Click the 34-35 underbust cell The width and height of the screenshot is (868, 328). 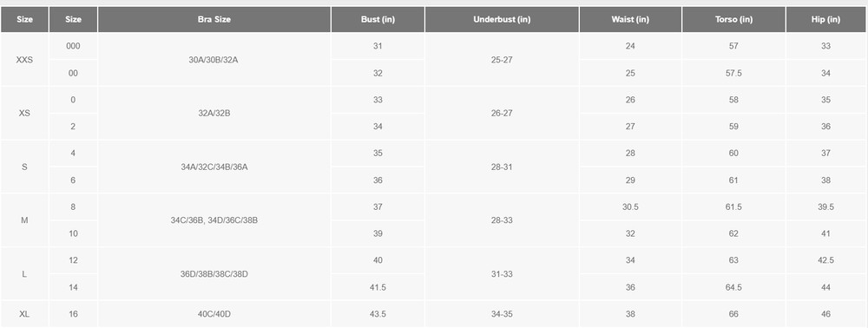coord(502,314)
